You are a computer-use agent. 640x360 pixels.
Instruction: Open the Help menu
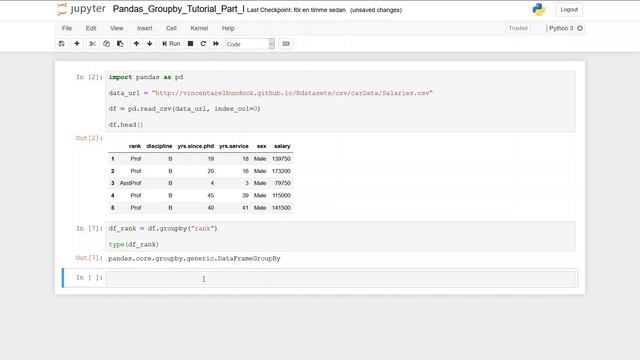pos(228,28)
